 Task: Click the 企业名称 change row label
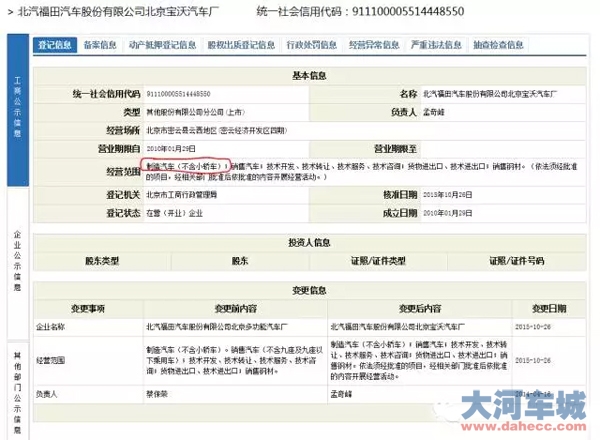click(50, 327)
